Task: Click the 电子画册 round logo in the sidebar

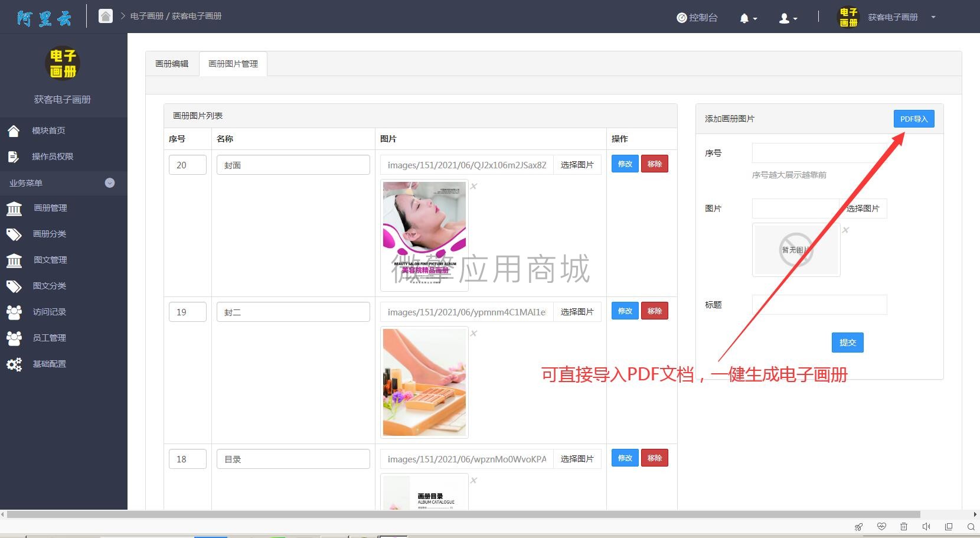Action: coord(63,63)
